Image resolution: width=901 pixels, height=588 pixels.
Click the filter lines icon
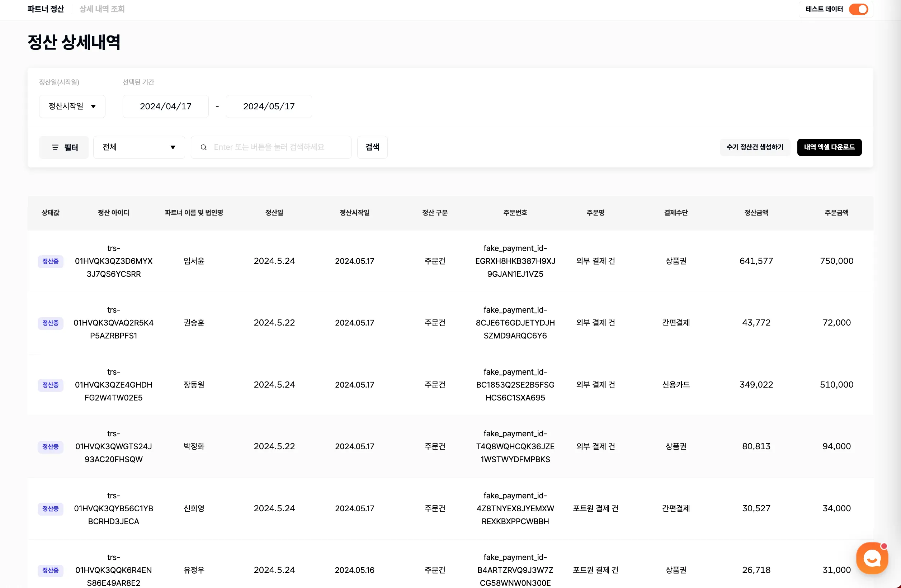pos(55,147)
